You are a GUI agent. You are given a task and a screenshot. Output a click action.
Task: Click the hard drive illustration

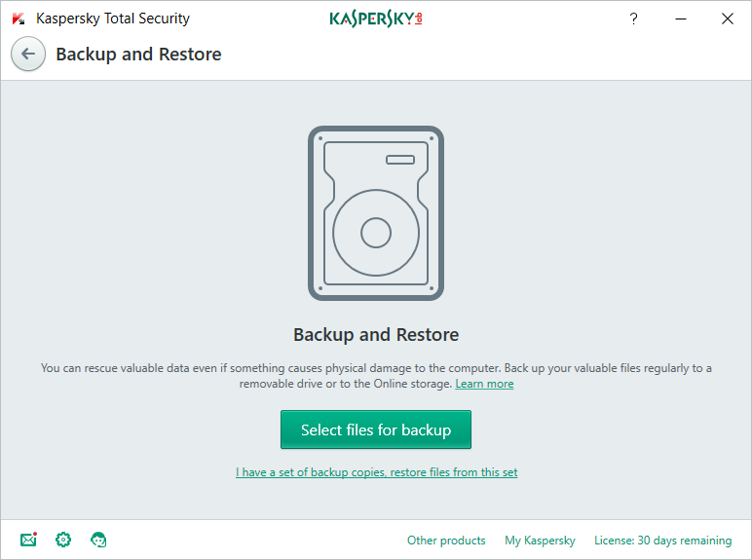pyautogui.click(x=376, y=213)
